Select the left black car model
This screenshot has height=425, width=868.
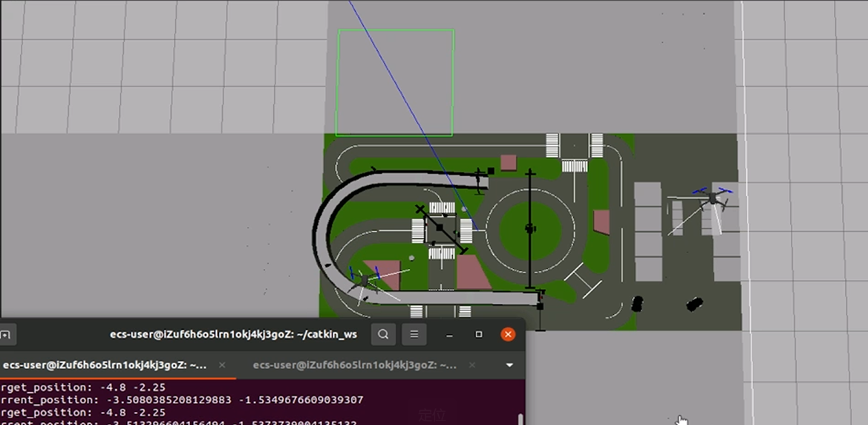pos(637,304)
